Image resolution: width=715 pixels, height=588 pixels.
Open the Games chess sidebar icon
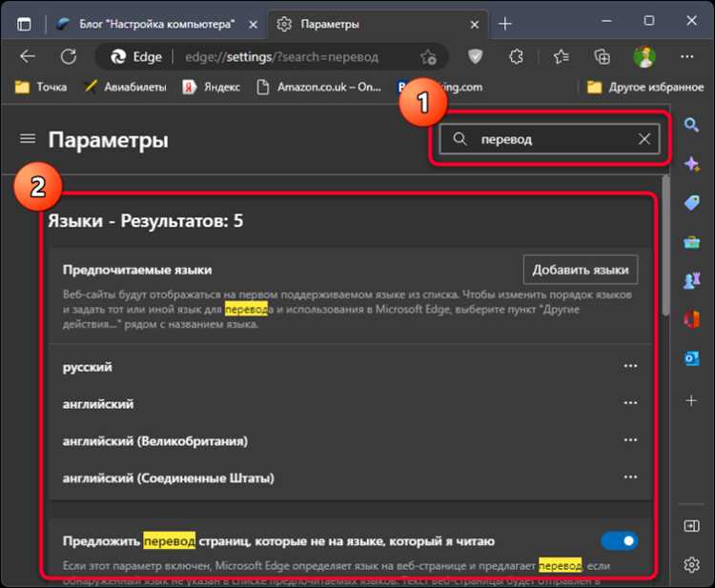click(x=691, y=280)
